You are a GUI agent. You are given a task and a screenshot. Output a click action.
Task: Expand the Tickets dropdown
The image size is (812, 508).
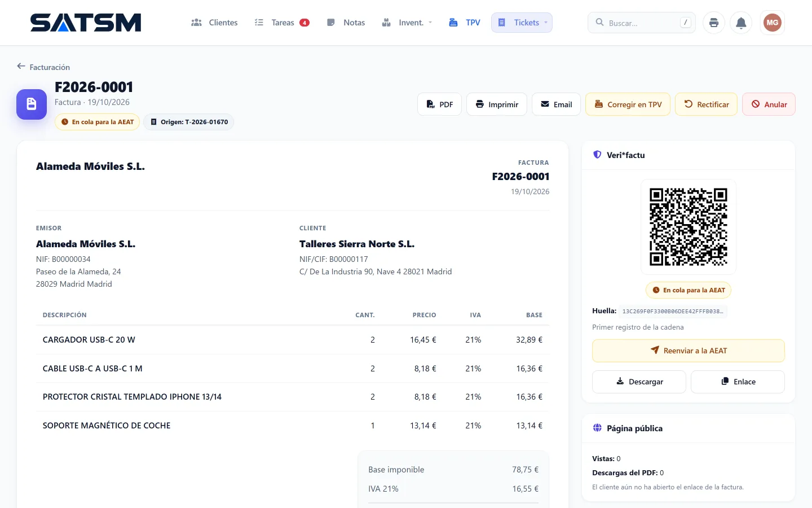(522, 23)
